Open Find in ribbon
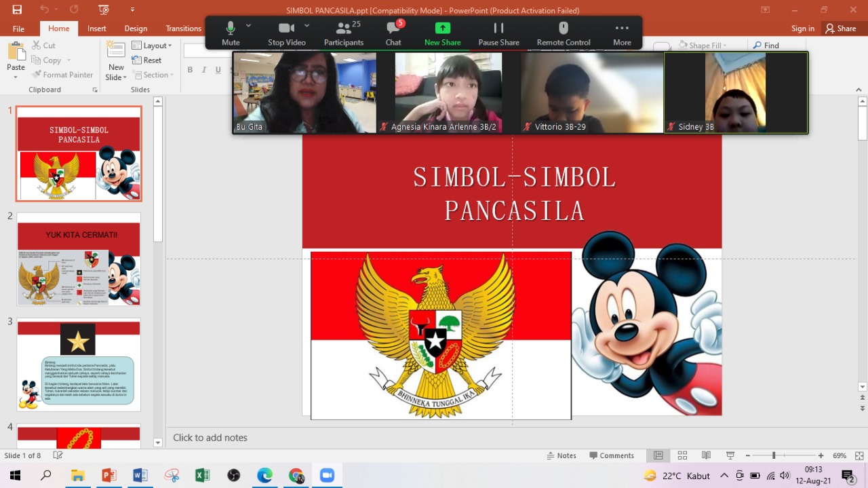The image size is (868, 488). (x=766, y=45)
